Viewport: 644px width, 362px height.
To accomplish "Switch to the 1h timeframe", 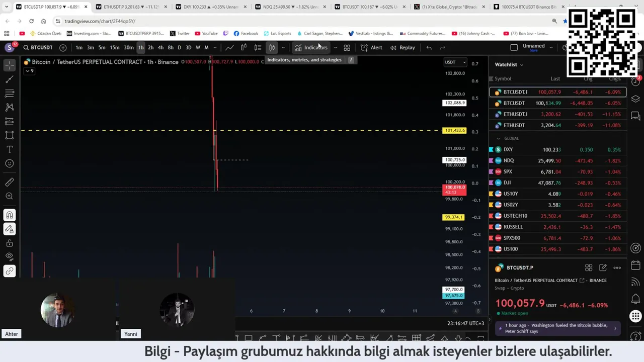I will pyautogui.click(x=141, y=47).
